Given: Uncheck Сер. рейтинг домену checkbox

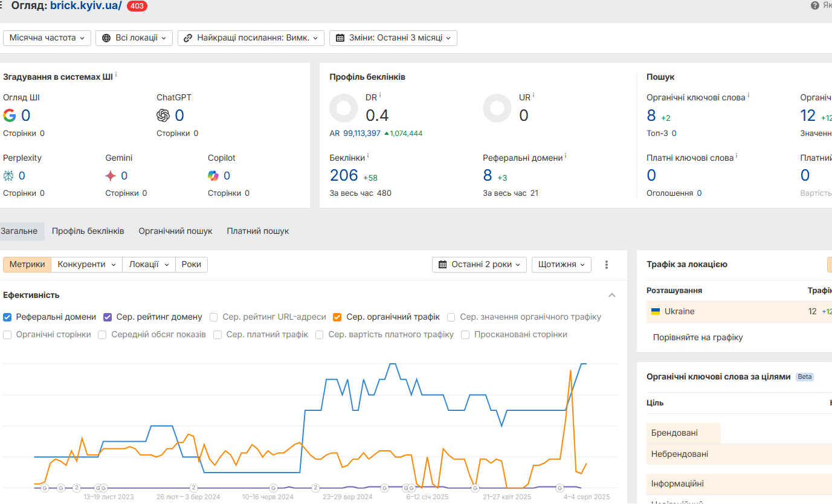Looking at the screenshot, I should (x=108, y=317).
